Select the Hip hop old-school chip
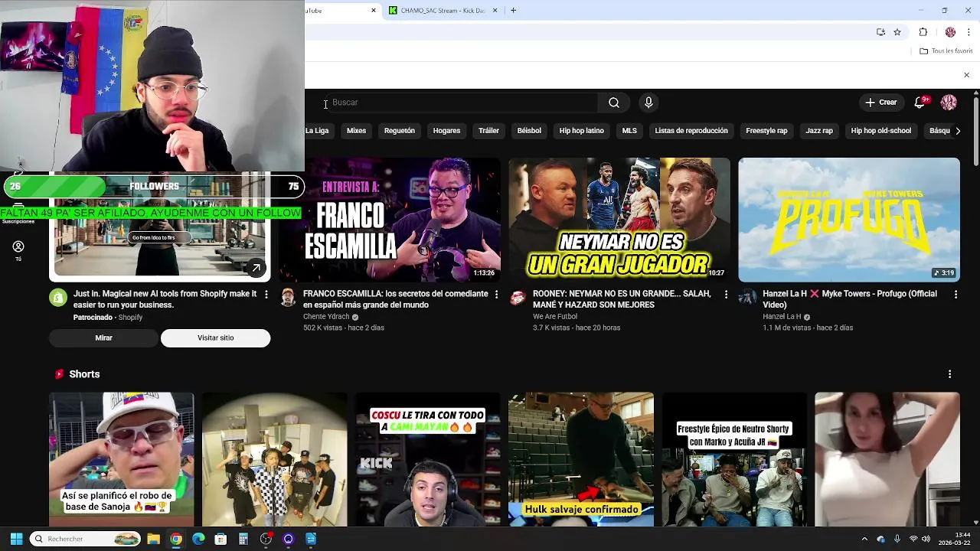Viewport: 980px width, 551px height. tap(881, 131)
